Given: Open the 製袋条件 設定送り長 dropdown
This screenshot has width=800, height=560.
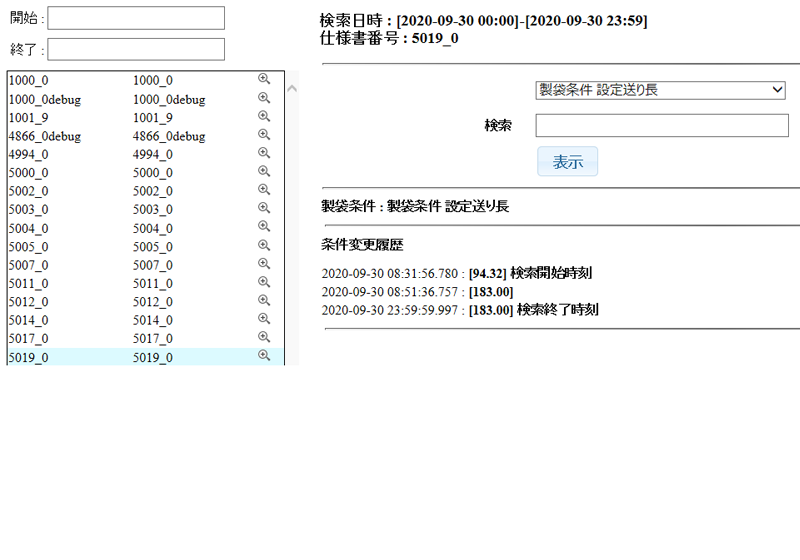Looking at the screenshot, I should (661, 90).
